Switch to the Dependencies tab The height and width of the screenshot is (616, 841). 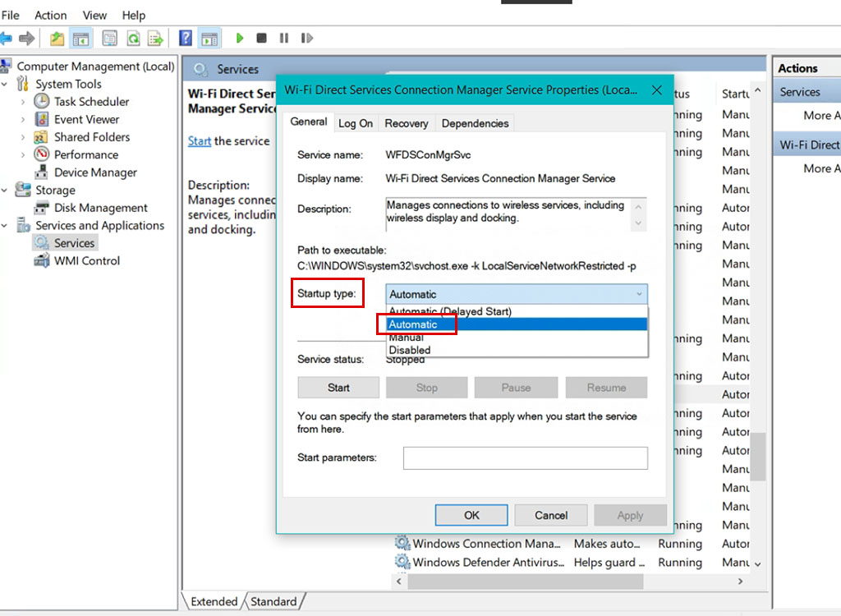476,123
